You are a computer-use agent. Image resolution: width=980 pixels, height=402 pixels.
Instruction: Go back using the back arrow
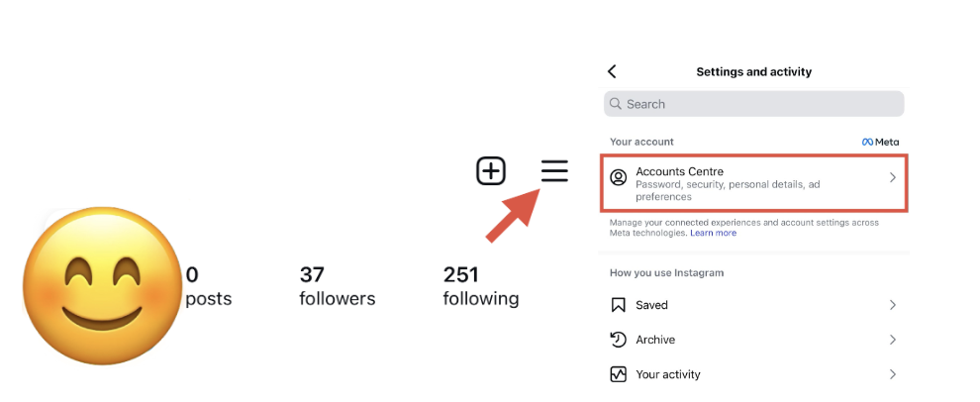(x=612, y=71)
